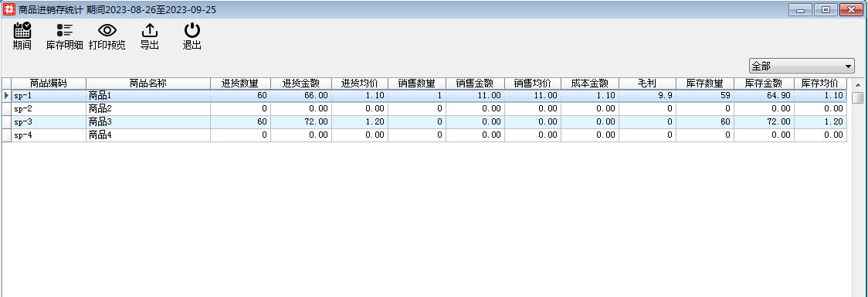Click the 66.00 purchase amount cell

pos(301,95)
